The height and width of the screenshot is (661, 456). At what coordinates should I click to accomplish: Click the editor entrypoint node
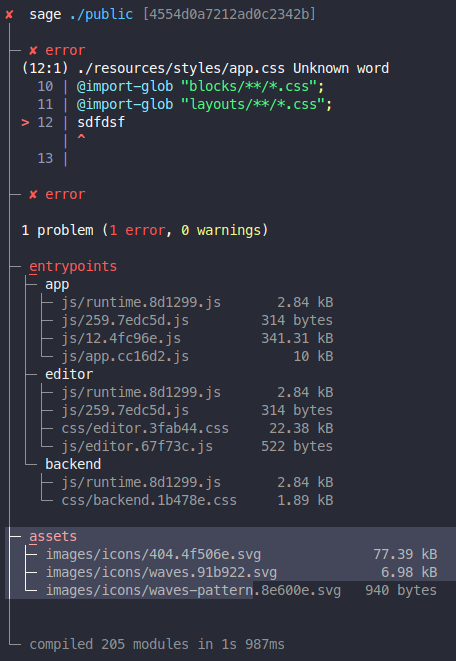[69, 374]
